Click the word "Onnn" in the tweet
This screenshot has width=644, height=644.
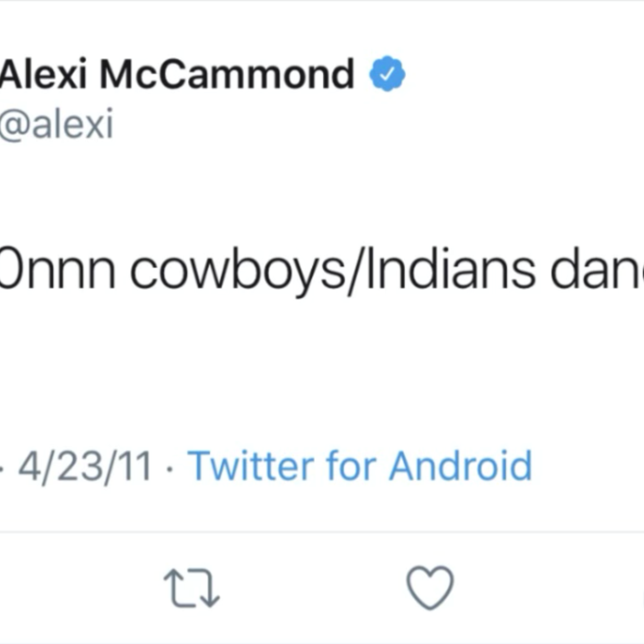57,271
